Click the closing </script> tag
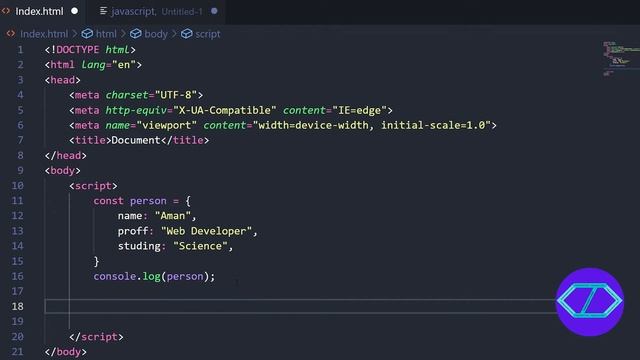640x360 pixels. (x=96, y=337)
